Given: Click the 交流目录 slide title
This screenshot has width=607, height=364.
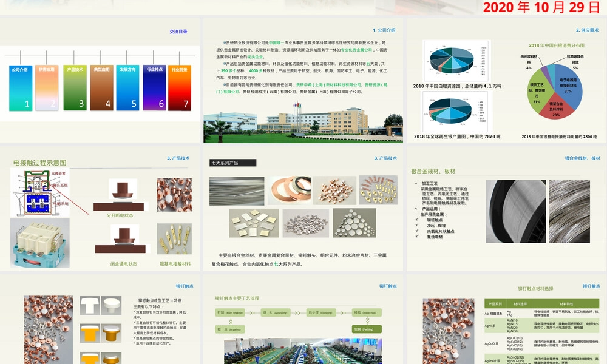Looking at the screenshot, I should [178, 32].
